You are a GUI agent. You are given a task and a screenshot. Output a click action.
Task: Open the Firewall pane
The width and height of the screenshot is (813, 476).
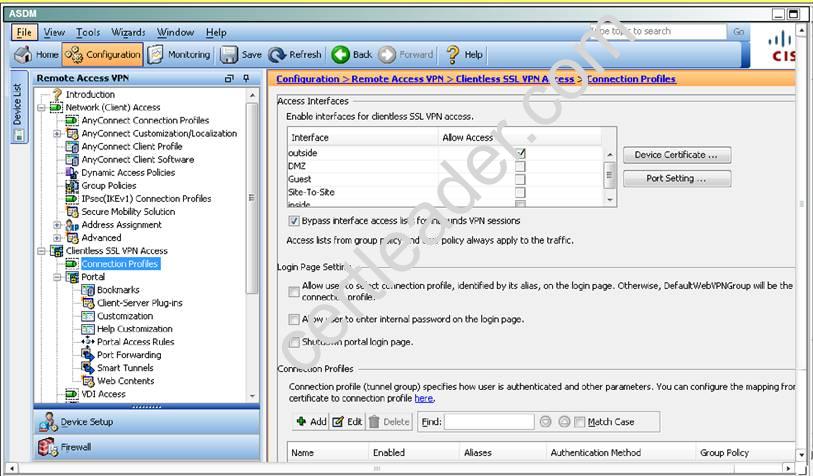pos(147,447)
